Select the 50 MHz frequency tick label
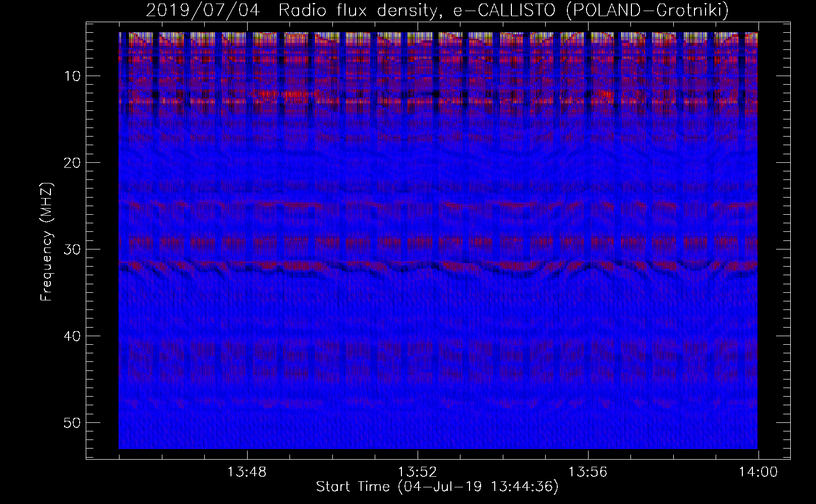The height and width of the screenshot is (504, 816). [x=72, y=422]
